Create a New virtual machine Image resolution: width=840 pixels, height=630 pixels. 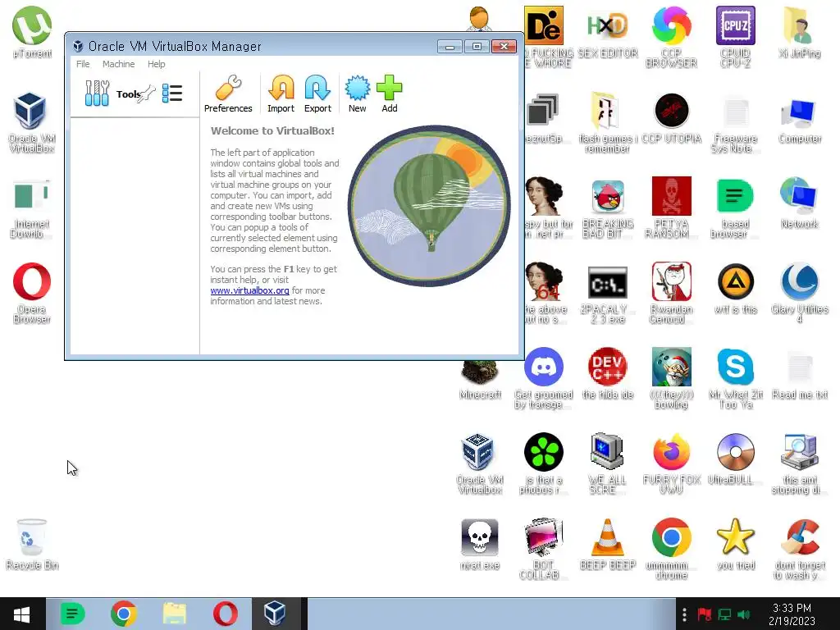point(358,94)
